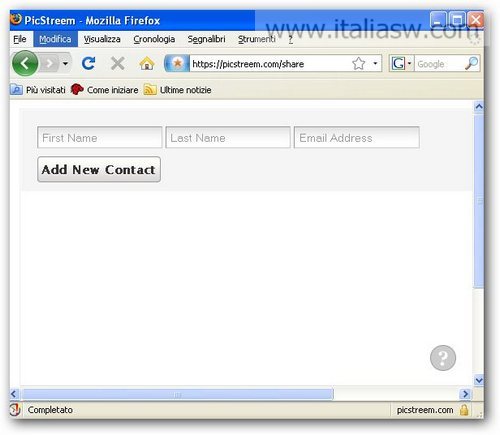Open the Più visitati bookmark
This screenshot has height=435, width=500.
coord(38,90)
